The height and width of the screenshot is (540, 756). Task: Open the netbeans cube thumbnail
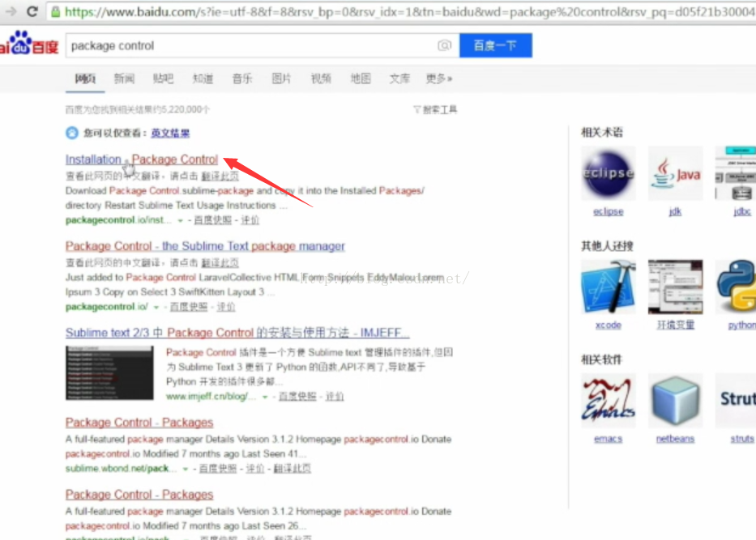[x=676, y=400]
